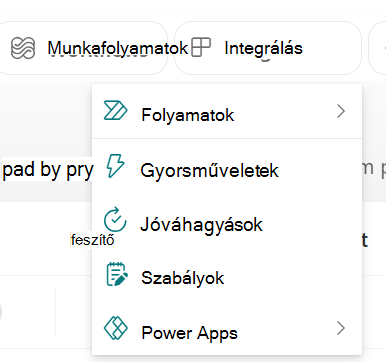Click the Munkafolyamatok wave icon
The width and height of the screenshot is (386, 362).
coord(23,48)
